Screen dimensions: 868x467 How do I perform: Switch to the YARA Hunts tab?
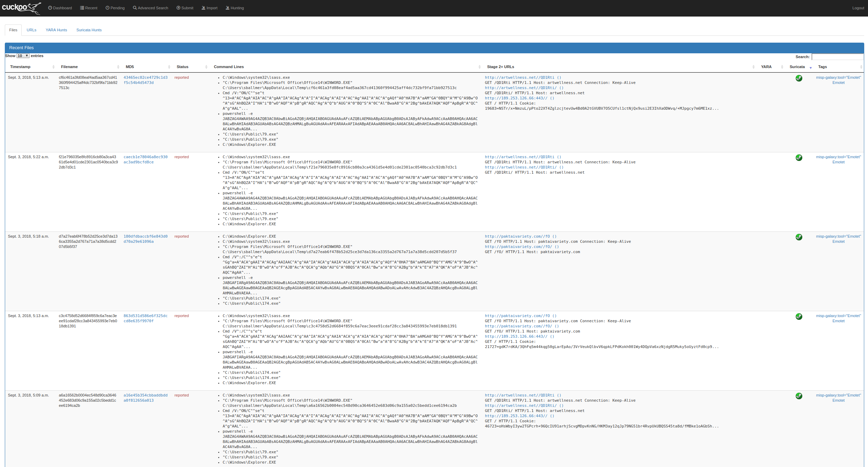(x=56, y=30)
